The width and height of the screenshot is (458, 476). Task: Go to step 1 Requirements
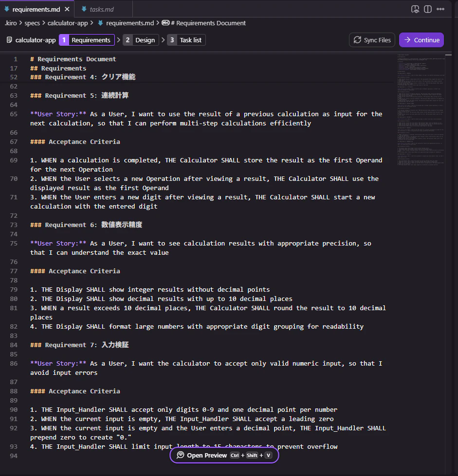point(87,40)
